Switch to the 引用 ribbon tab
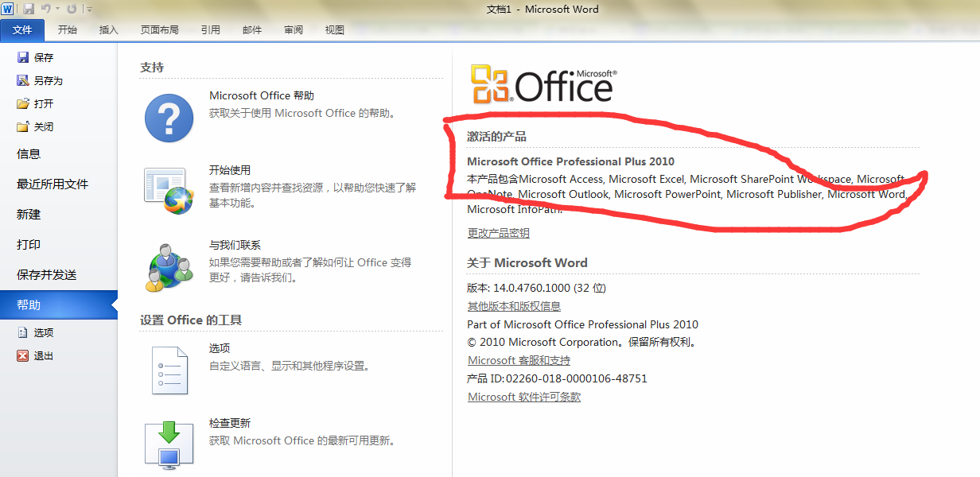Image resolution: width=980 pixels, height=477 pixels. [210, 30]
